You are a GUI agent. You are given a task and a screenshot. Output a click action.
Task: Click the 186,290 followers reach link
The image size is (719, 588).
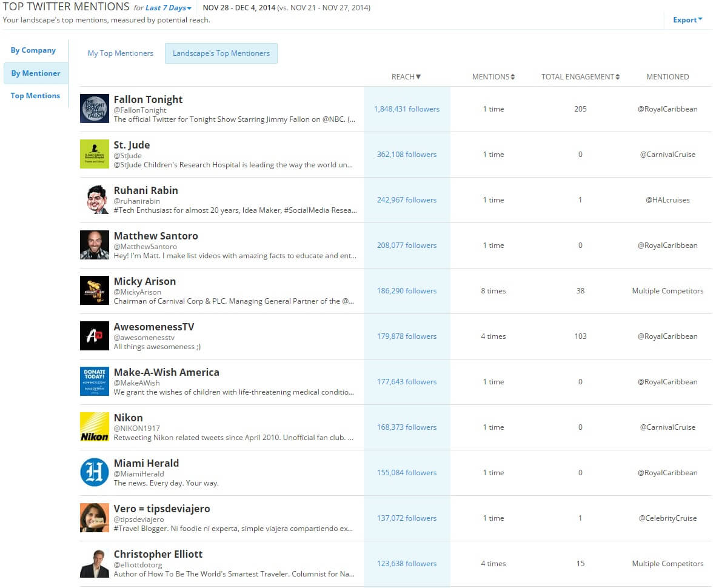407,291
